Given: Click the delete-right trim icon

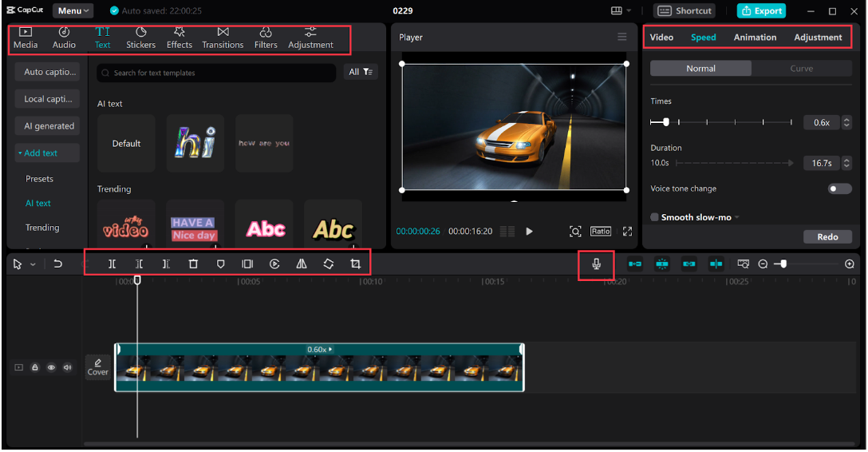Looking at the screenshot, I should click(x=166, y=264).
